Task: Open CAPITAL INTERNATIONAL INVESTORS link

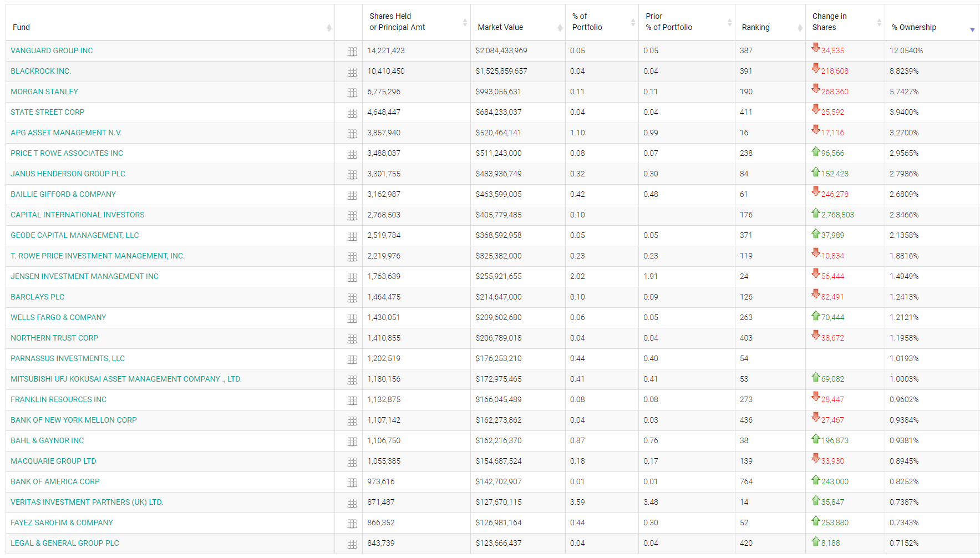Action: coord(78,215)
